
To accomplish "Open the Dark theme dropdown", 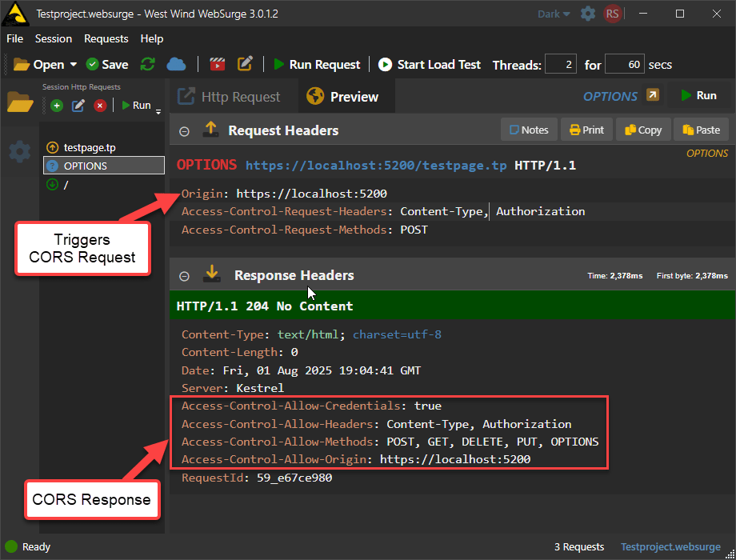I will [554, 14].
